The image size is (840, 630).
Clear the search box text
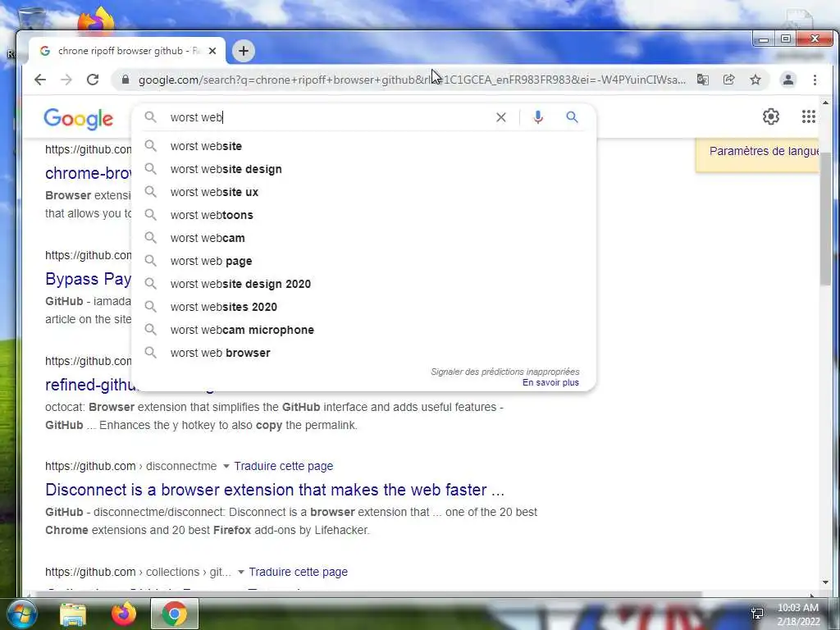point(501,117)
